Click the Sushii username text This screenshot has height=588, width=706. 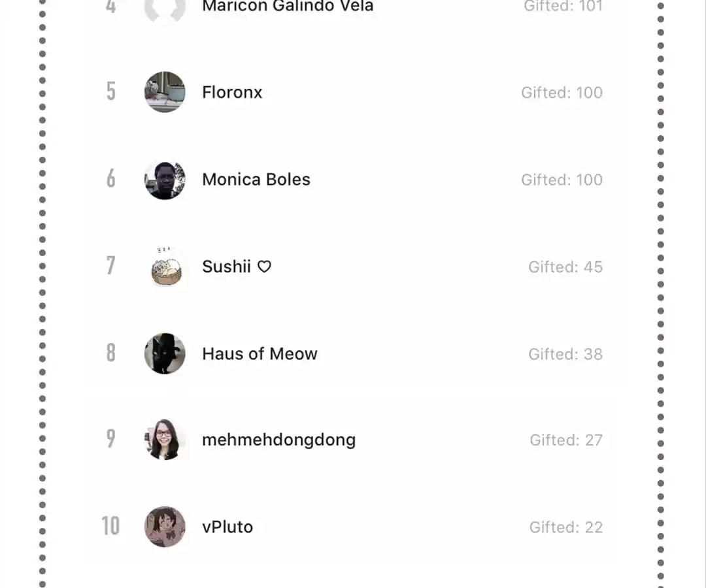click(x=226, y=267)
